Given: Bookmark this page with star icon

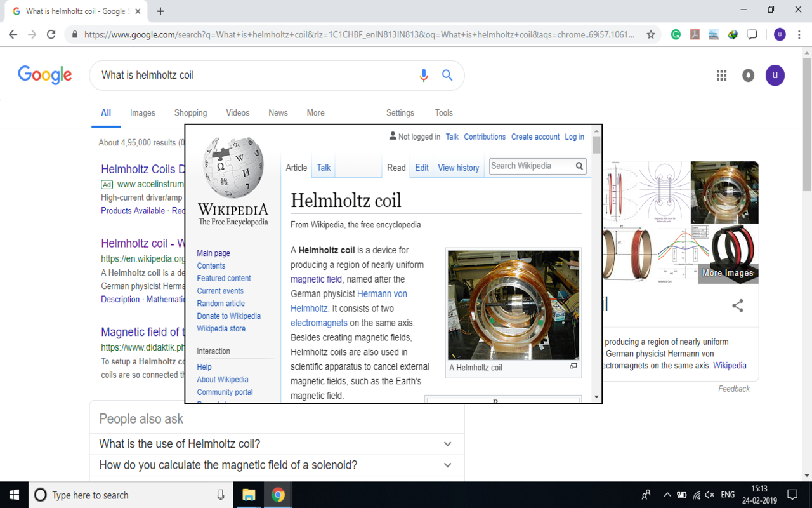Looking at the screenshot, I should [651, 35].
